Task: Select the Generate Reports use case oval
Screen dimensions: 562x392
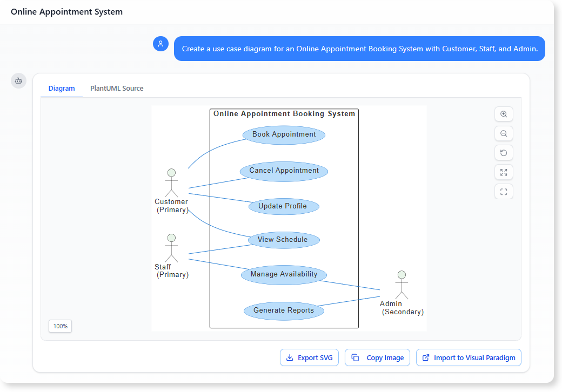Action: point(284,310)
